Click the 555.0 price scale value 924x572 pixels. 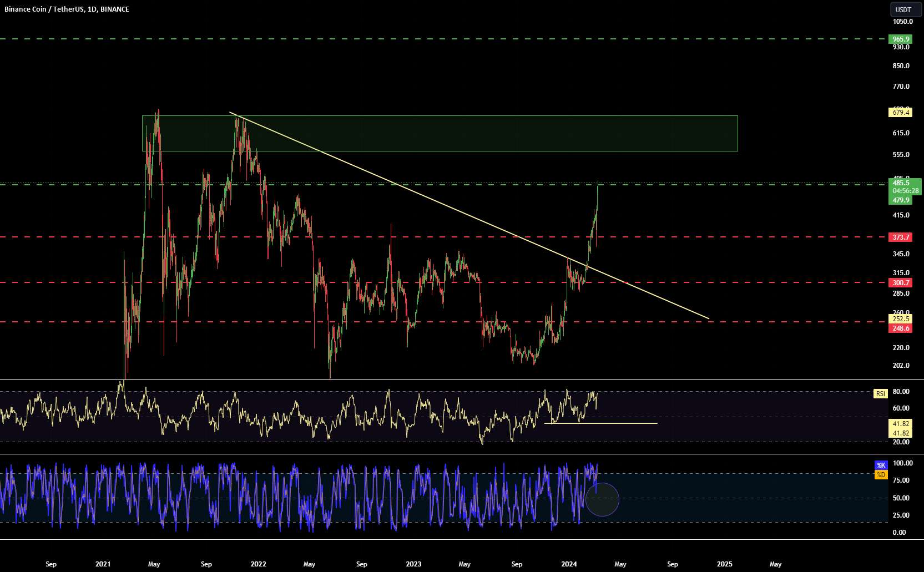coord(901,155)
